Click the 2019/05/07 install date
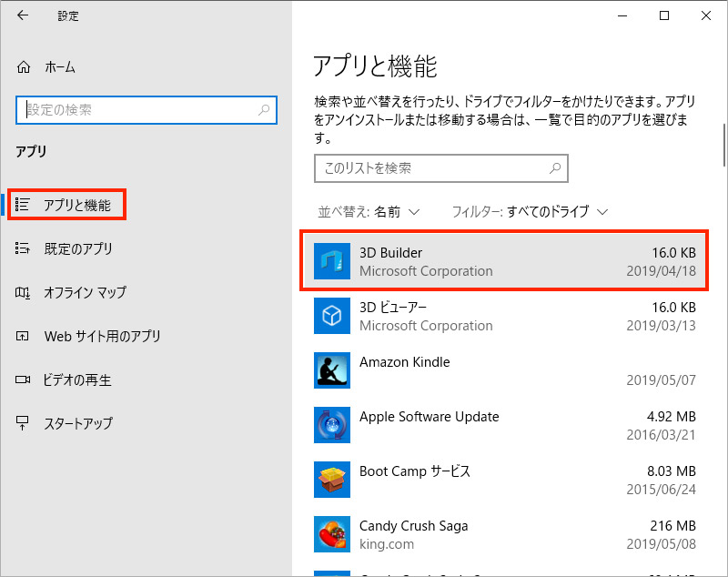Viewport: 728px width, 577px height. (662, 380)
